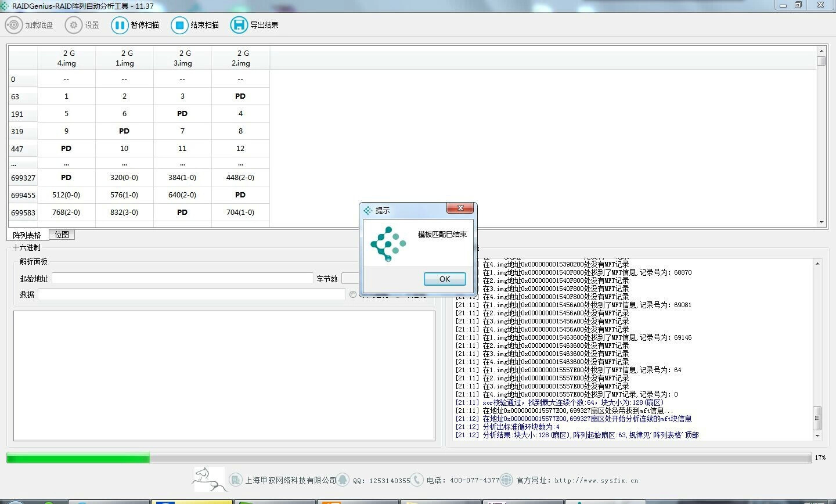The width and height of the screenshot is (836, 504).
Task: Click the company building icon beside 上海甲驭网络科技
Action: [x=235, y=480]
